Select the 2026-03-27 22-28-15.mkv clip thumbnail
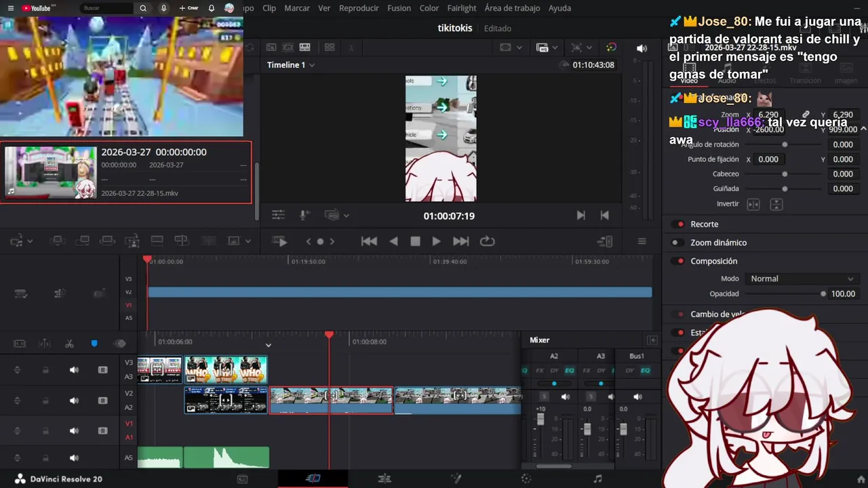 click(51, 172)
